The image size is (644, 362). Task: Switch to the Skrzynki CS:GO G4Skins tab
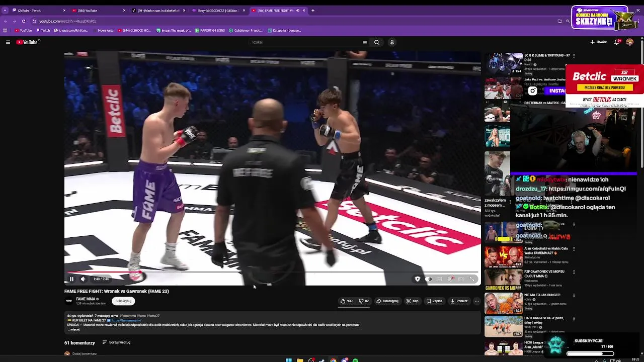pyautogui.click(x=217, y=11)
